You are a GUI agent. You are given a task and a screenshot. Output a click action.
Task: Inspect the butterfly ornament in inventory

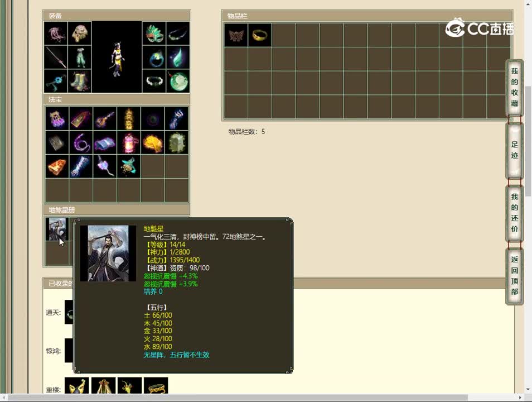tap(236, 35)
